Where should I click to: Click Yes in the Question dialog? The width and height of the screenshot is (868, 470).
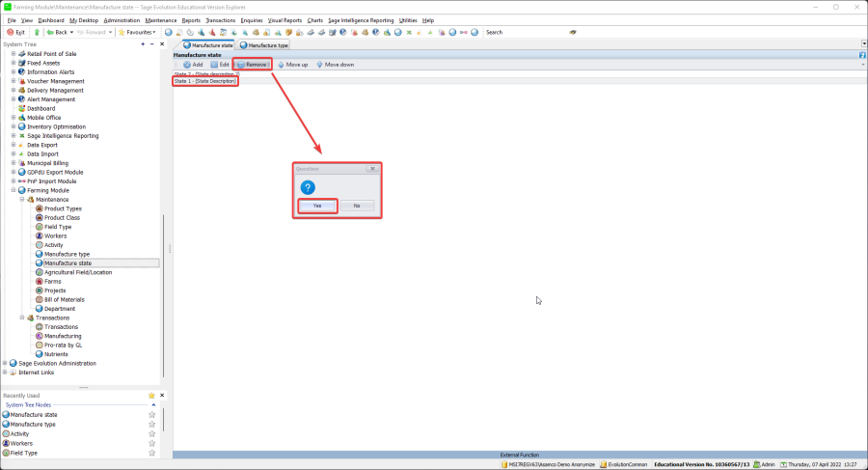[317, 206]
